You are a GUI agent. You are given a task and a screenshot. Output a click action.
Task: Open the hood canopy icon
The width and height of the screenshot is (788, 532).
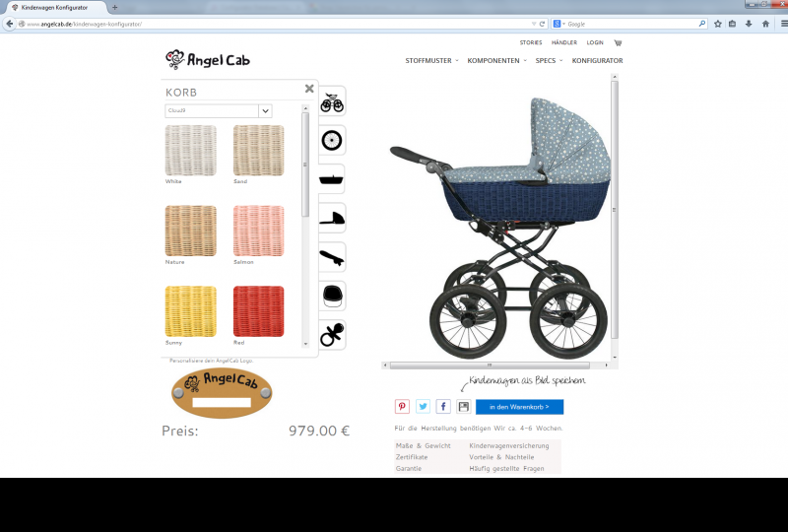[332, 219]
